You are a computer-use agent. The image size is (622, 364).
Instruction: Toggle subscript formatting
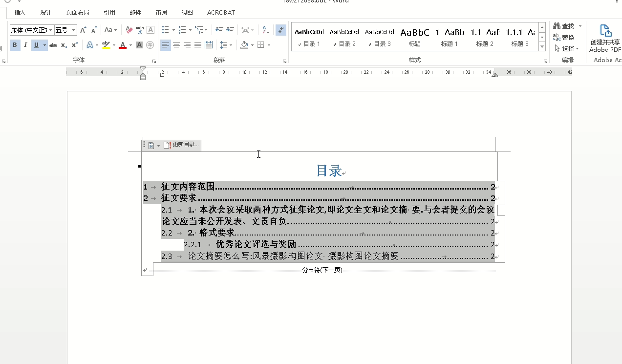pos(64,45)
